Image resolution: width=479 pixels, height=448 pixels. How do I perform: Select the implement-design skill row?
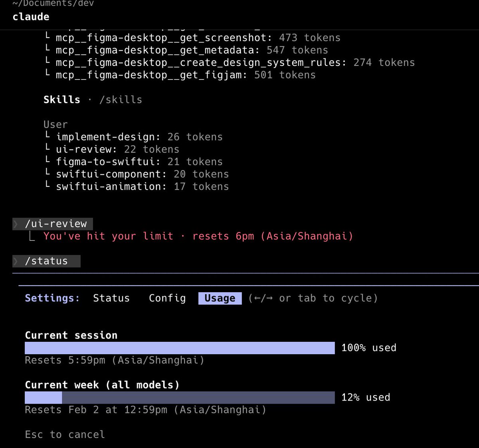pos(133,137)
